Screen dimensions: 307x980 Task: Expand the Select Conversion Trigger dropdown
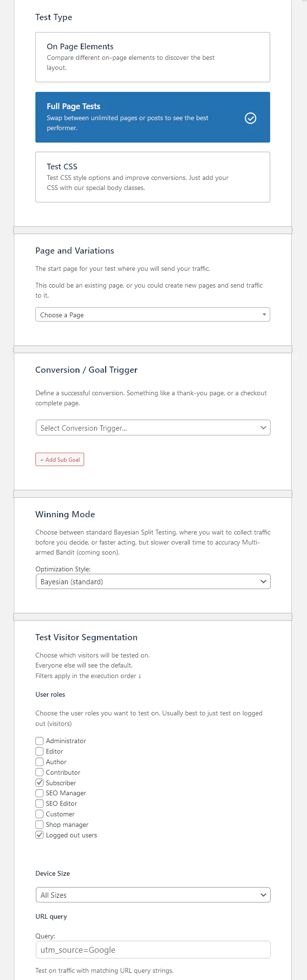pos(153,428)
